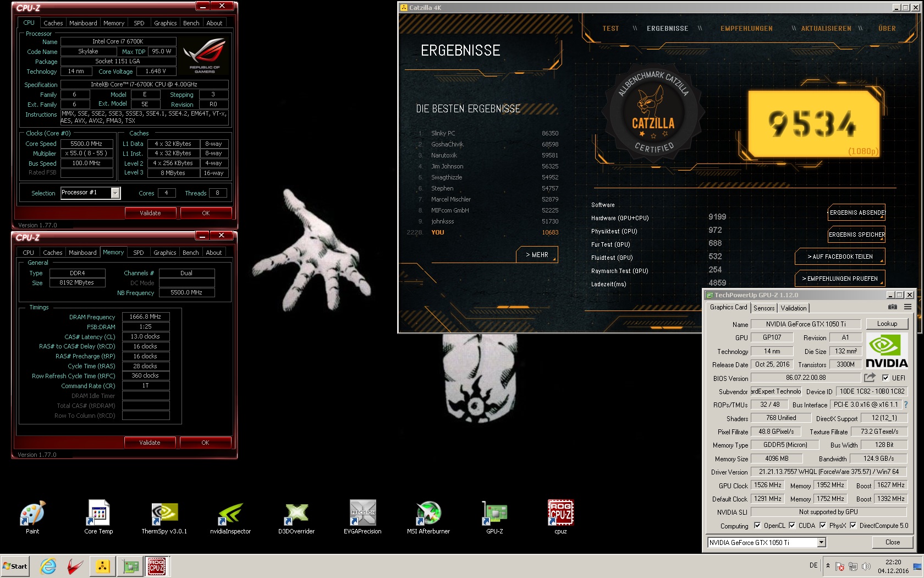
Task: Switch to Validation tab in GPU-Z
Action: (794, 308)
